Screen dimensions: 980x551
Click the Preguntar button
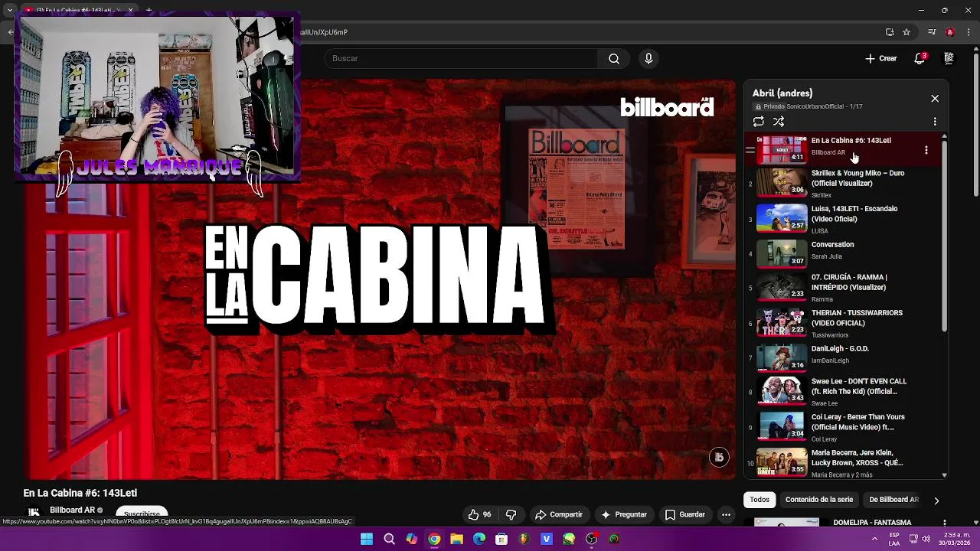tap(624, 514)
